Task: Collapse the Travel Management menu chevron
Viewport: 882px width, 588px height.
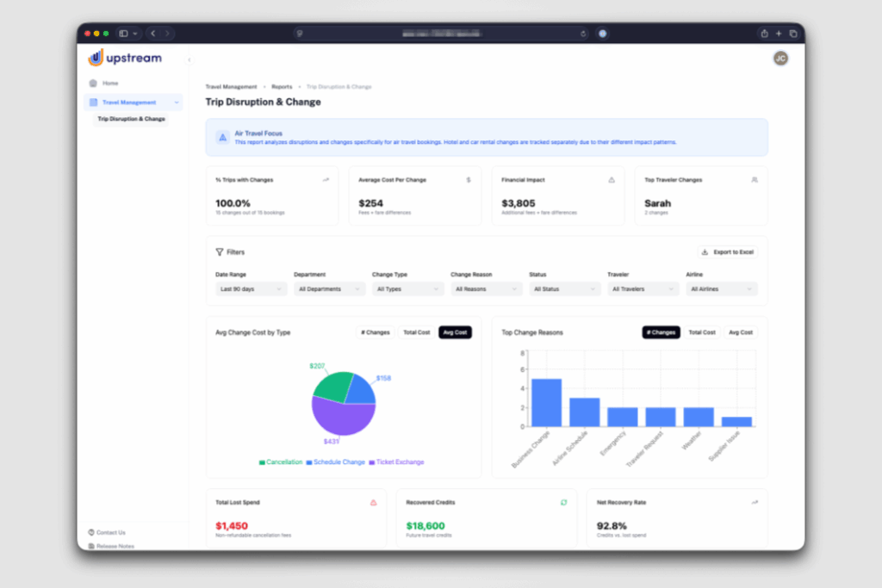Action: [177, 102]
